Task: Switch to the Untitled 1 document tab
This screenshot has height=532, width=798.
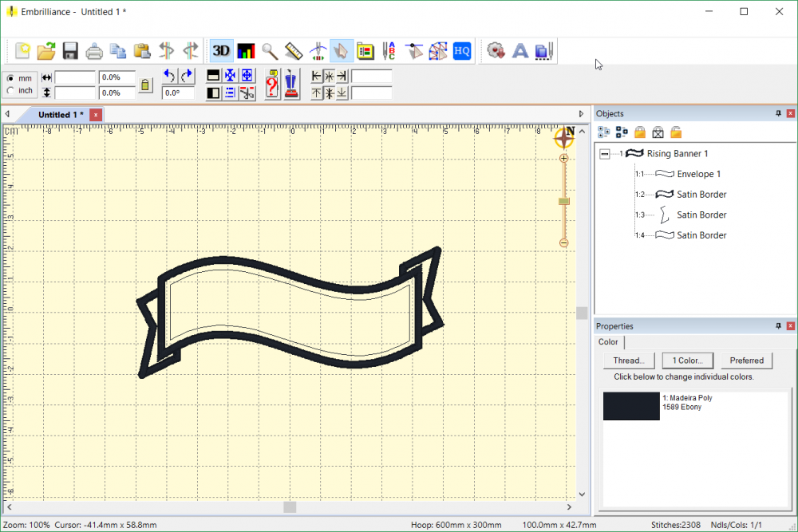Action: coord(61,115)
